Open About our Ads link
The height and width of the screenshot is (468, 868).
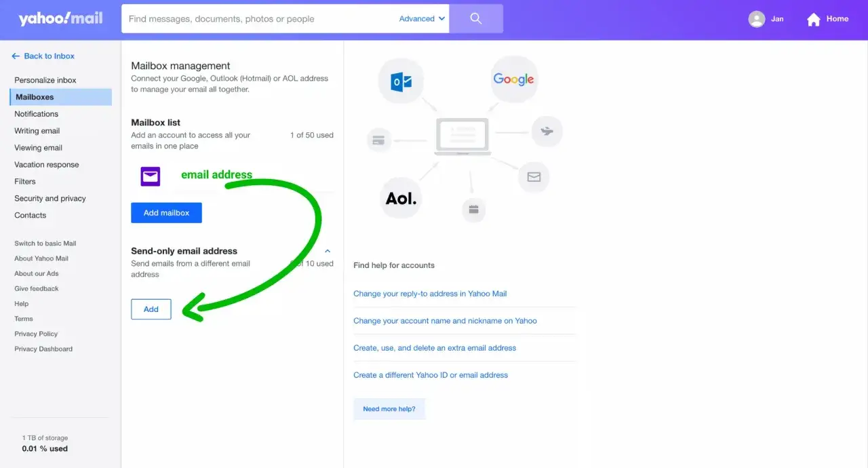[37, 273]
